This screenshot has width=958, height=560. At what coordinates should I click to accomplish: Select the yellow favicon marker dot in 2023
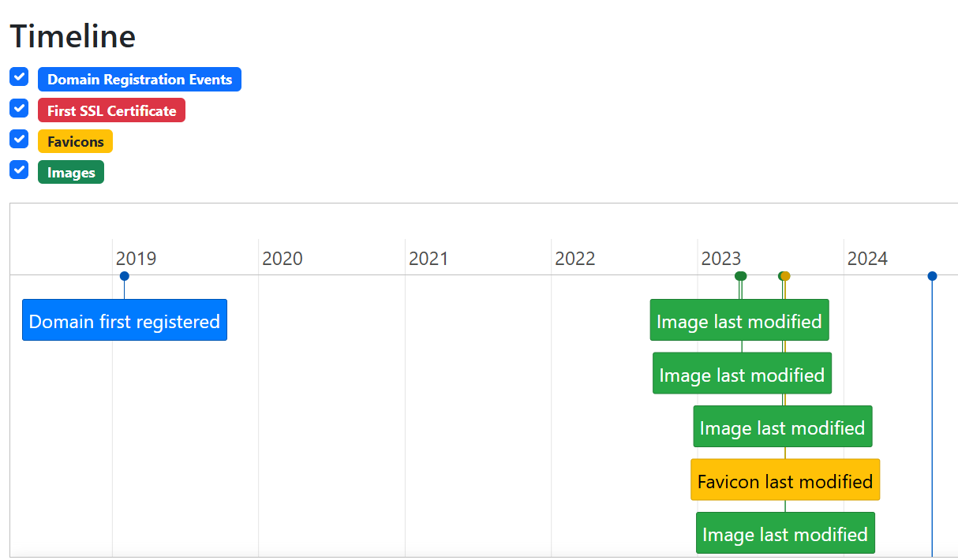(784, 276)
